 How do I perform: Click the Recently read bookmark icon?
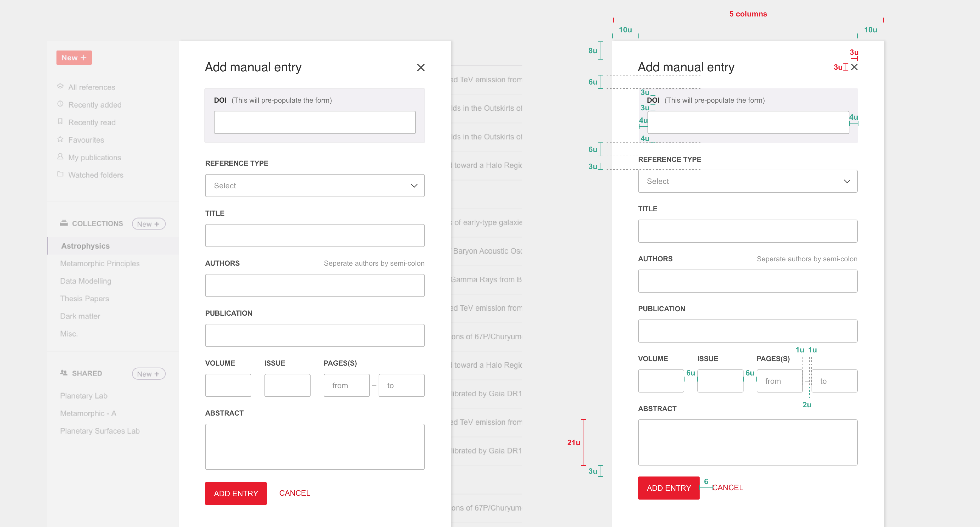pos(60,121)
